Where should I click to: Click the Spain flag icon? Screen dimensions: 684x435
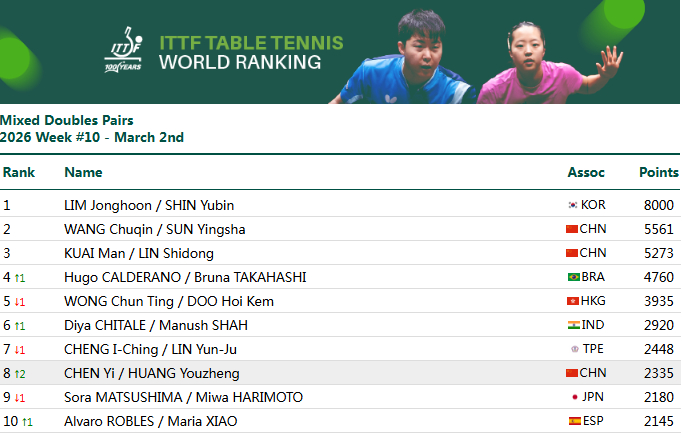[574, 421]
